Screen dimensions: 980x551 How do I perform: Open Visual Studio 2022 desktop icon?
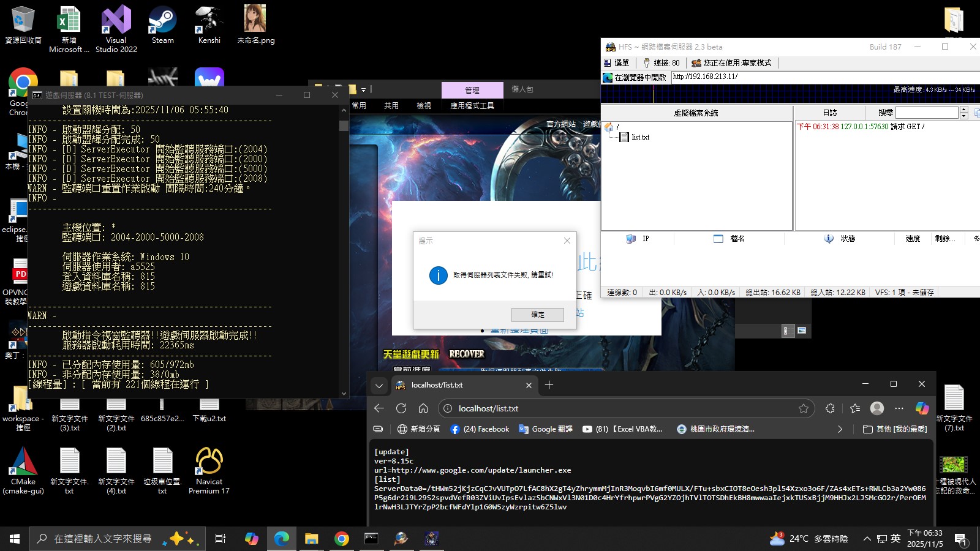116,29
